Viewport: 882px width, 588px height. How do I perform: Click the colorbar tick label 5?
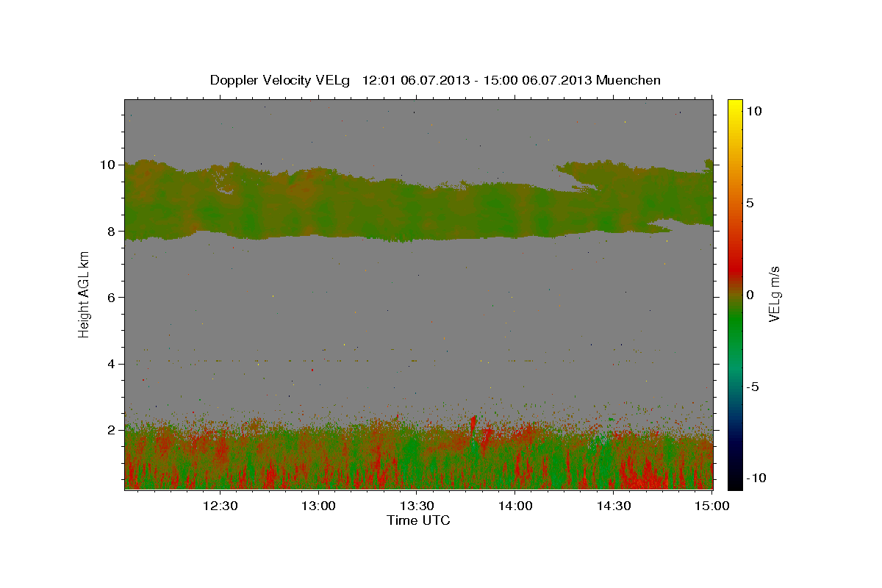(x=750, y=203)
